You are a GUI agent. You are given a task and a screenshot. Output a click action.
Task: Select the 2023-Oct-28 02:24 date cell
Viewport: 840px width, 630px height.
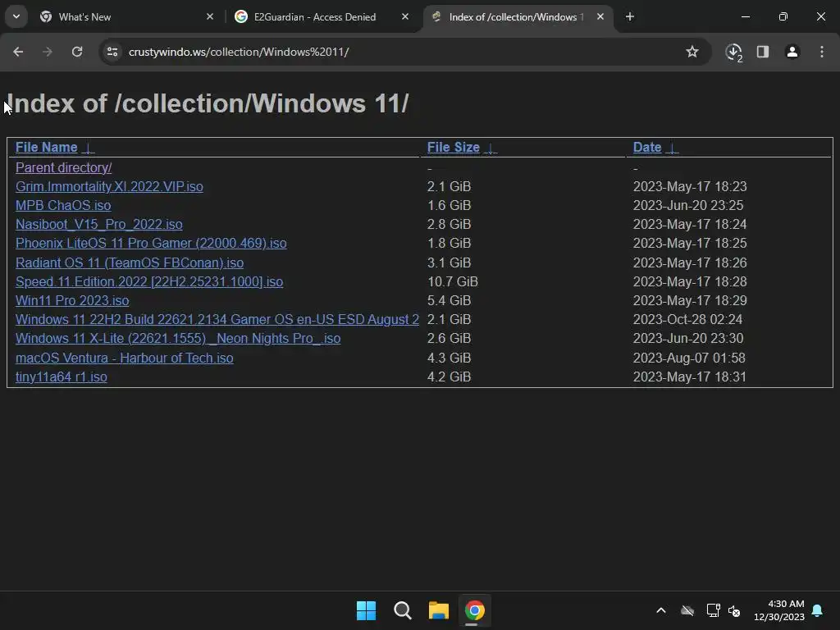point(688,319)
